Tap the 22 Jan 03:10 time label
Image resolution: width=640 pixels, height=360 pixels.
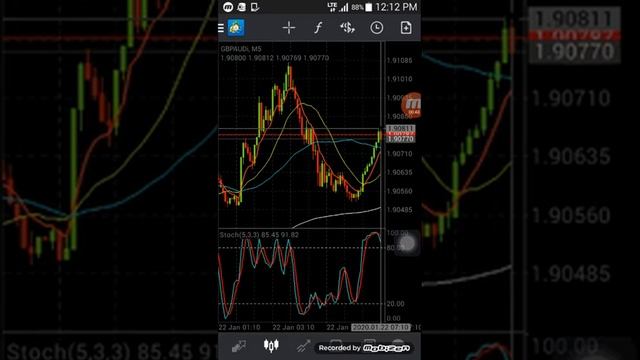(x=293, y=327)
